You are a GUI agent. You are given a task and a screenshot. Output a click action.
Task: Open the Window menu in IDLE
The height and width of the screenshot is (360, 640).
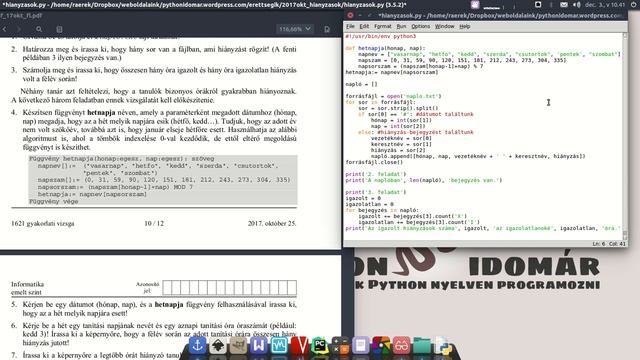coord(444,27)
